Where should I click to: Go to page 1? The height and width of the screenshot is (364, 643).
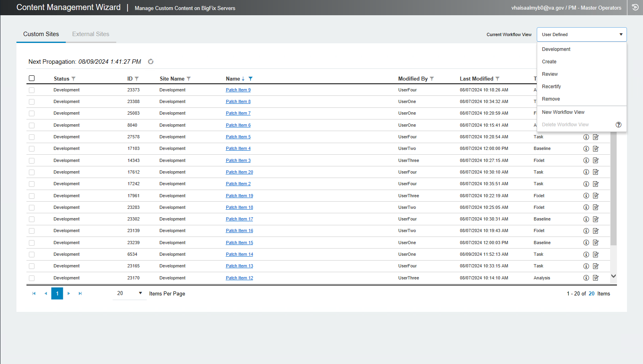[x=57, y=293]
